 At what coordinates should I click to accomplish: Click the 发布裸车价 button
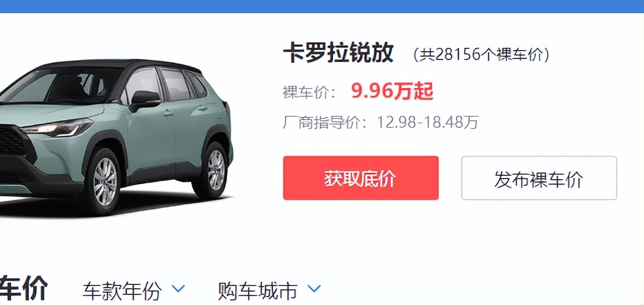tap(539, 178)
